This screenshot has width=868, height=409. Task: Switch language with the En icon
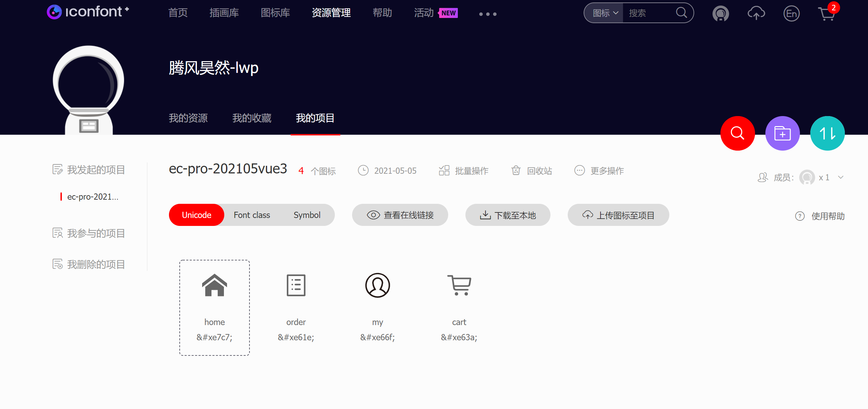(x=791, y=14)
